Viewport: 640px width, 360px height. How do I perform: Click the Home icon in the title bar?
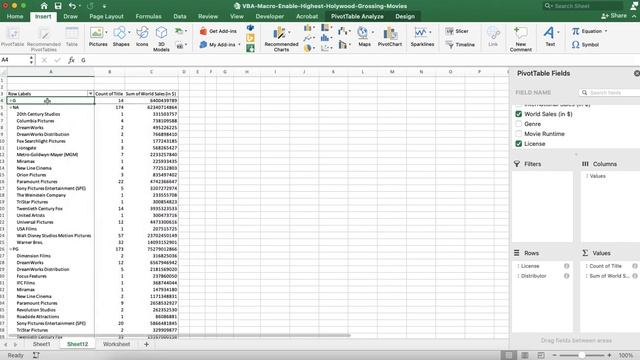44,6
